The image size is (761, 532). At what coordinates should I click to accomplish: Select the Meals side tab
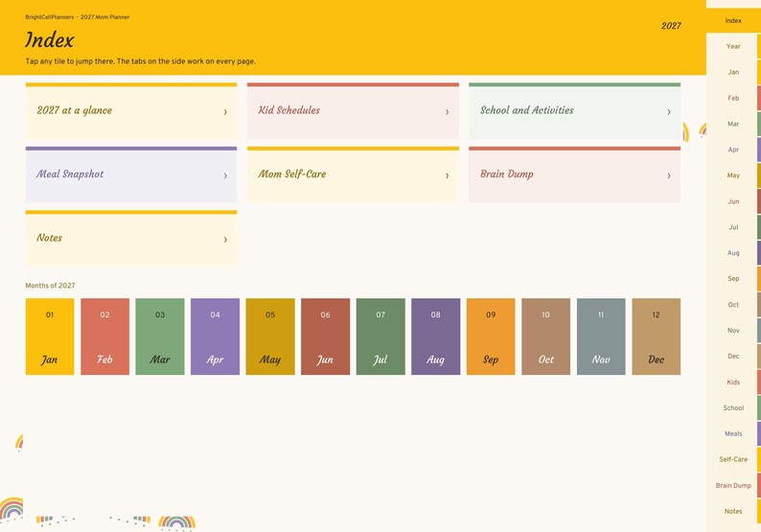(x=733, y=433)
